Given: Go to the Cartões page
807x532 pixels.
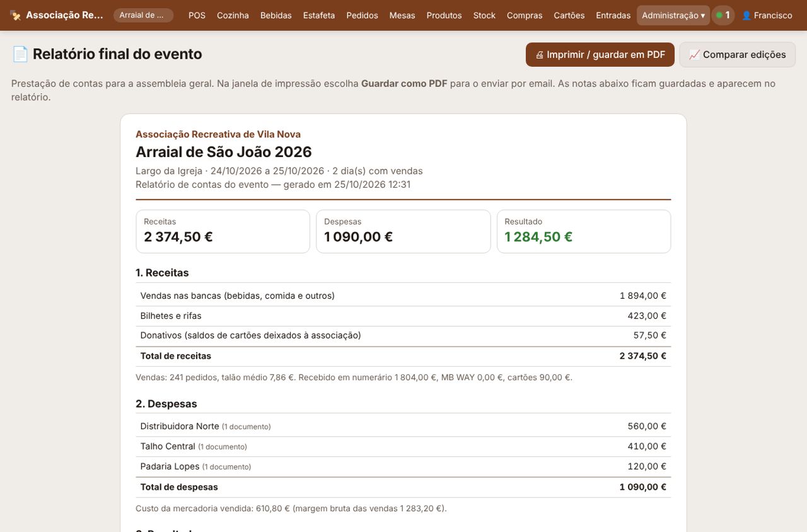Looking at the screenshot, I should pos(569,15).
